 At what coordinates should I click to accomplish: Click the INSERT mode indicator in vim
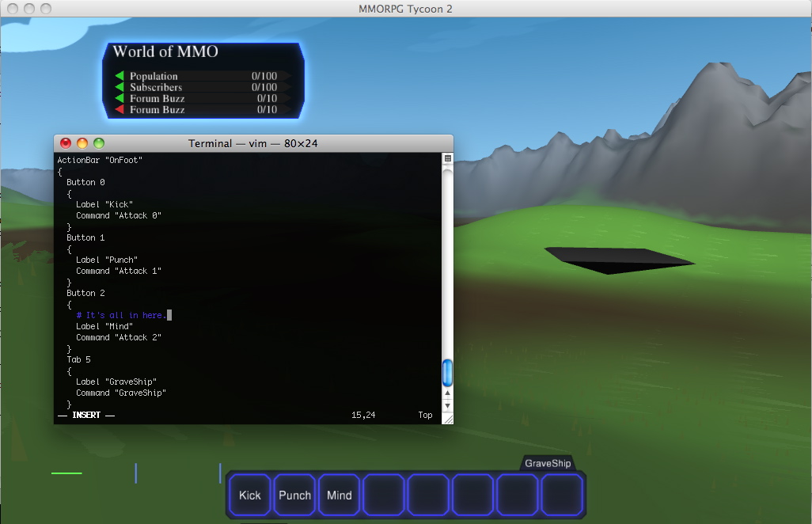point(86,415)
